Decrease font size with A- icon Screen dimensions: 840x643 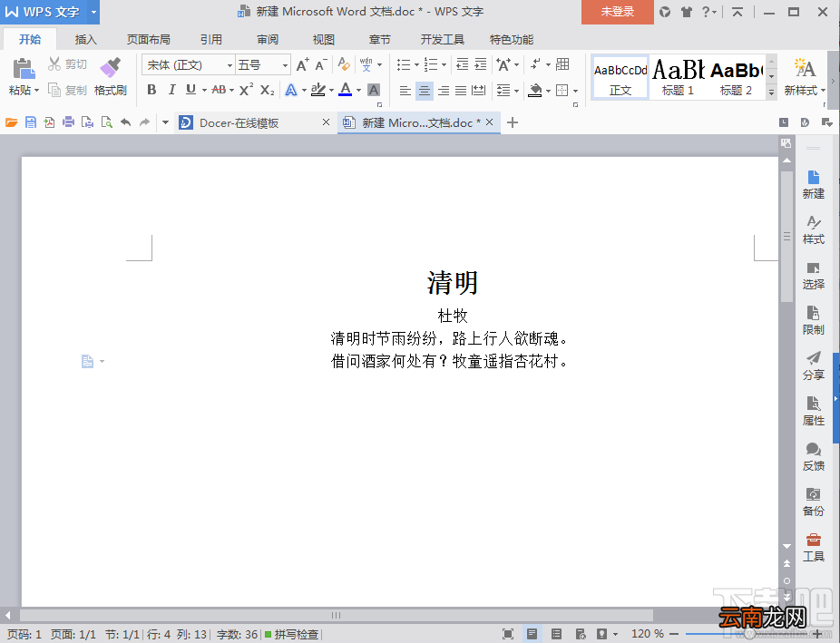321,64
